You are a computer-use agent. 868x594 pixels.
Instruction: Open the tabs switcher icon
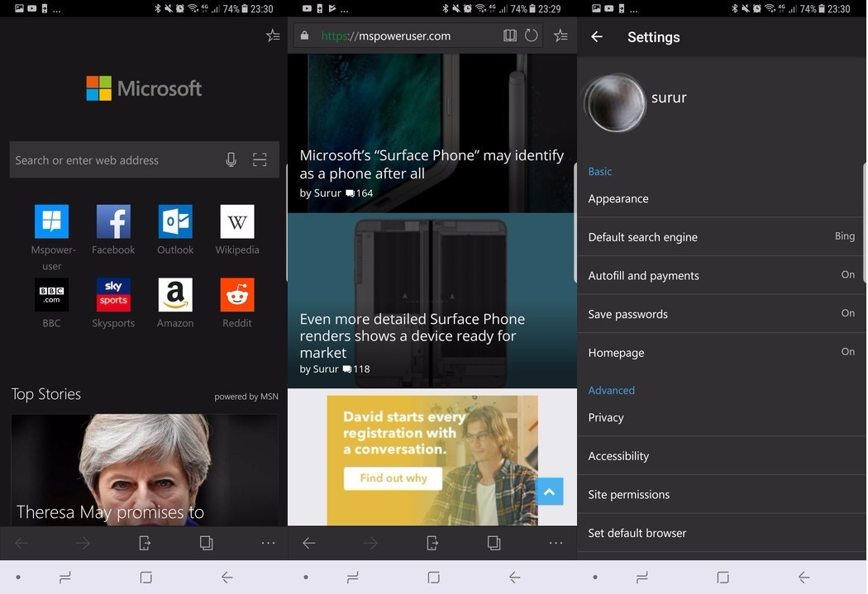(x=494, y=543)
